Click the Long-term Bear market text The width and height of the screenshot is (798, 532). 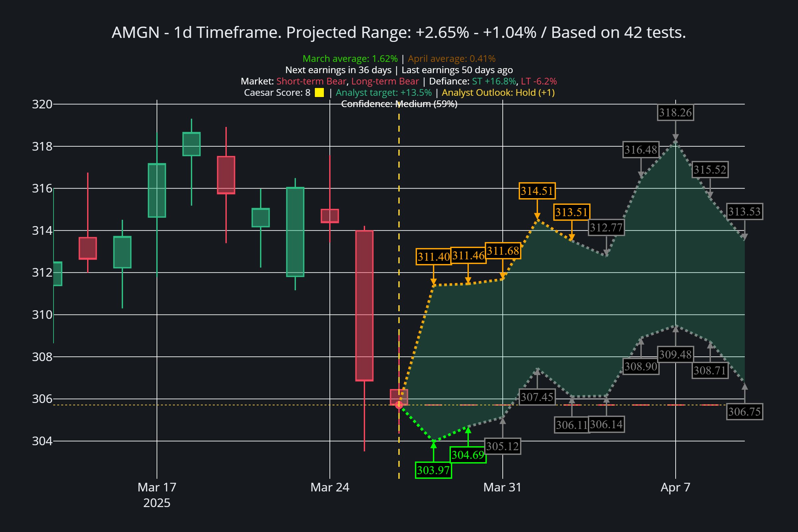click(x=385, y=81)
